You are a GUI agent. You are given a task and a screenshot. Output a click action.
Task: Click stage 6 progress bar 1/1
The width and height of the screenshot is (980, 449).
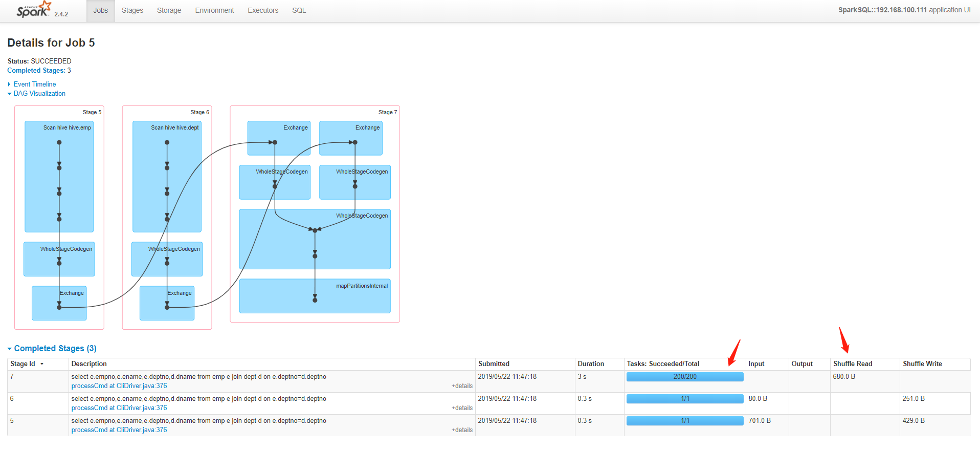point(685,399)
